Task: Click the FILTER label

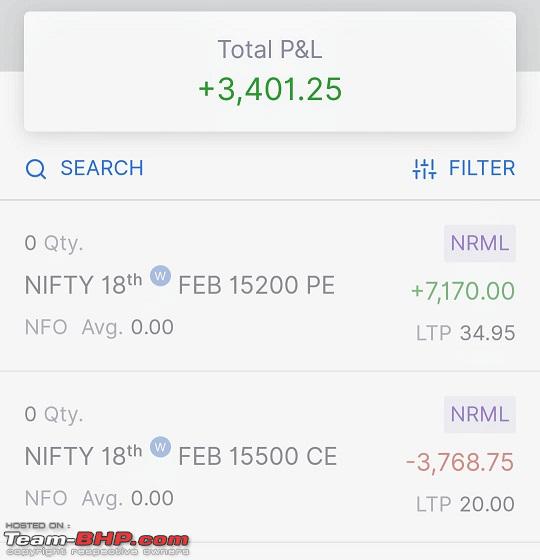Action: pos(482,168)
